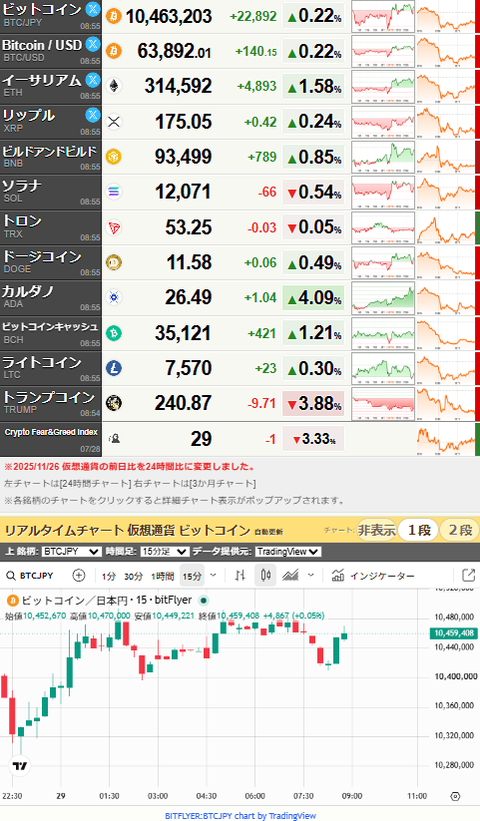
Task: Add a compare symbol using the plus icon
Action: [x=79, y=575]
